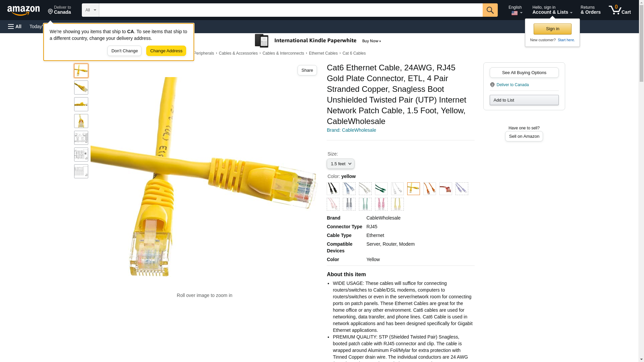
Task: Open the Brand: CableWholesale link
Action: tap(351, 130)
